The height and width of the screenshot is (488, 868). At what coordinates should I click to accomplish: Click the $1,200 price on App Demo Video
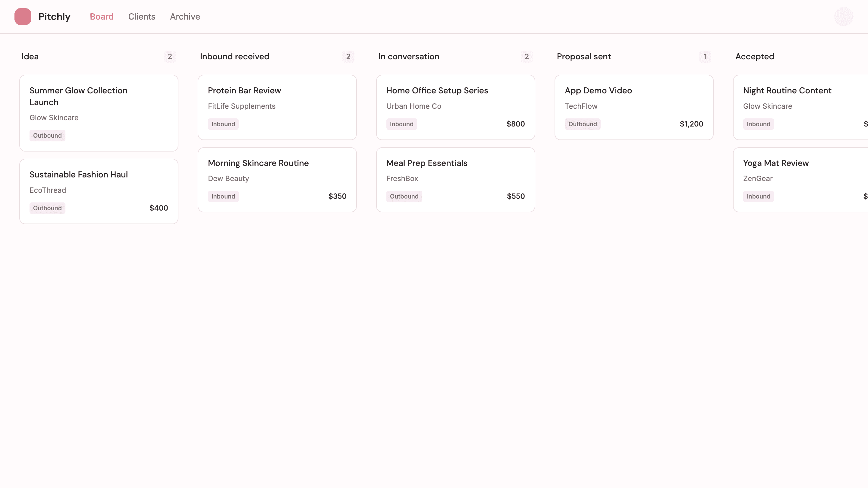(x=691, y=124)
